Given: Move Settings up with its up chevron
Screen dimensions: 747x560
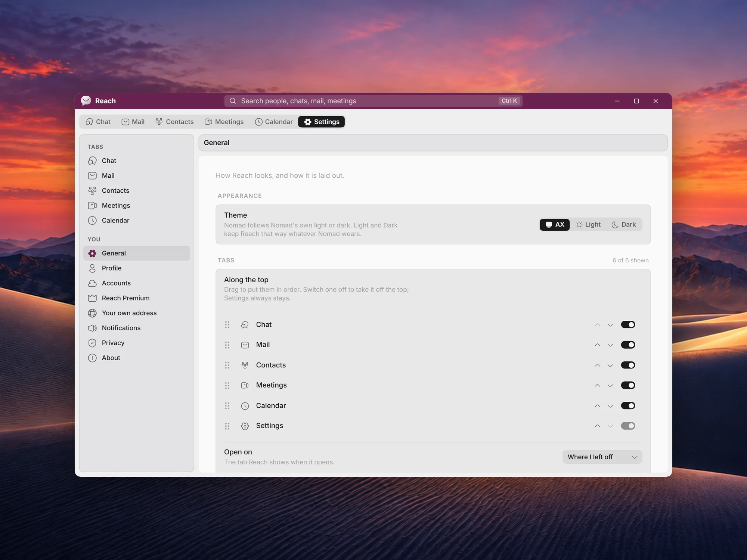Looking at the screenshot, I should pyautogui.click(x=597, y=426).
